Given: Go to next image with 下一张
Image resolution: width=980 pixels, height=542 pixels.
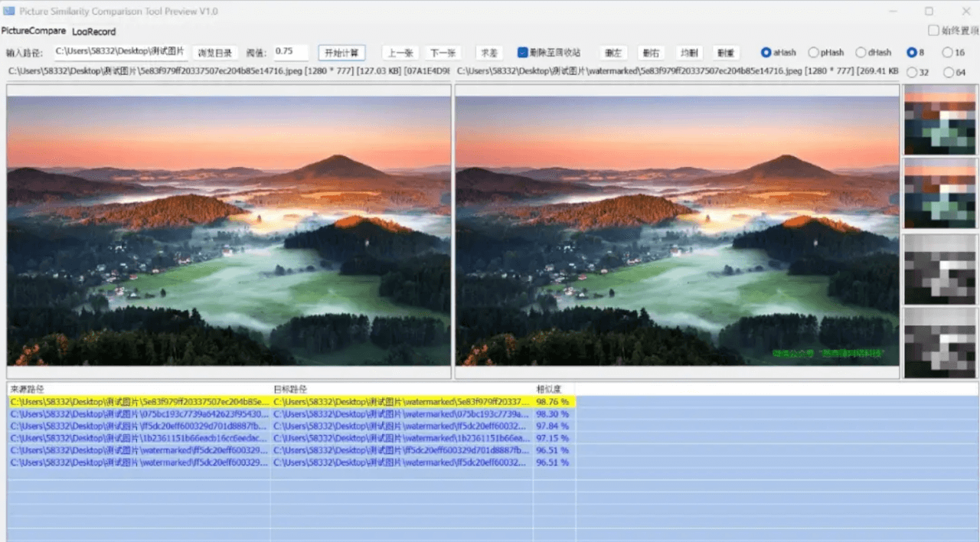Looking at the screenshot, I should (x=443, y=53).
